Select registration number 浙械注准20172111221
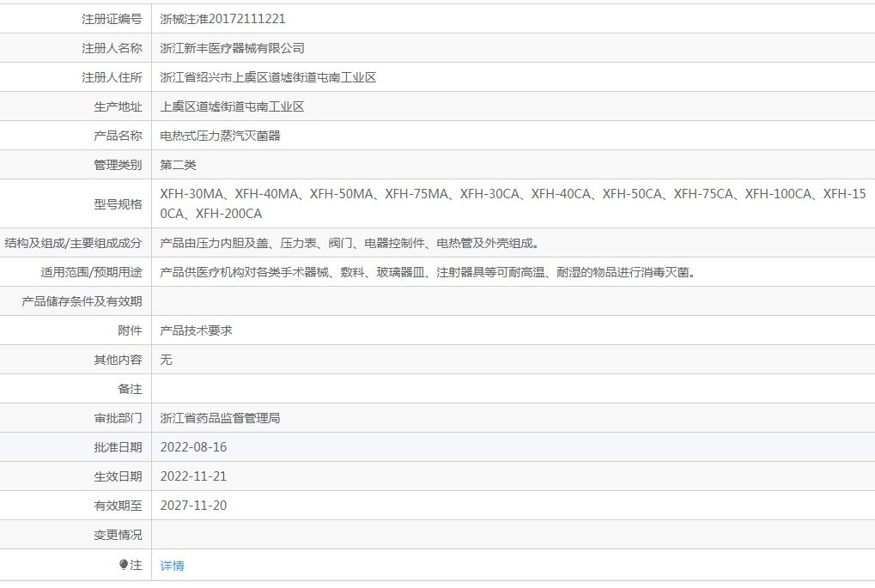Screen dimensions: 875x588 point(222,19)
